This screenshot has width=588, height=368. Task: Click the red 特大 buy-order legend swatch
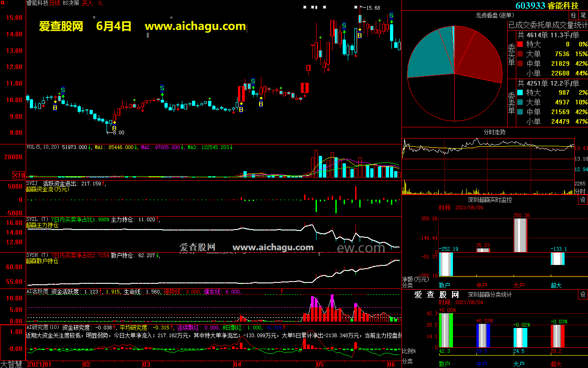(520, 45)
